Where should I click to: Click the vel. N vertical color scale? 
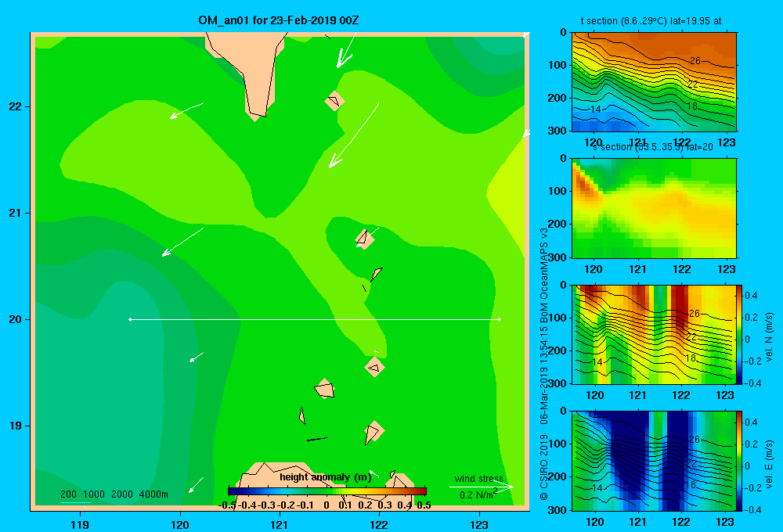pos(740,334)
